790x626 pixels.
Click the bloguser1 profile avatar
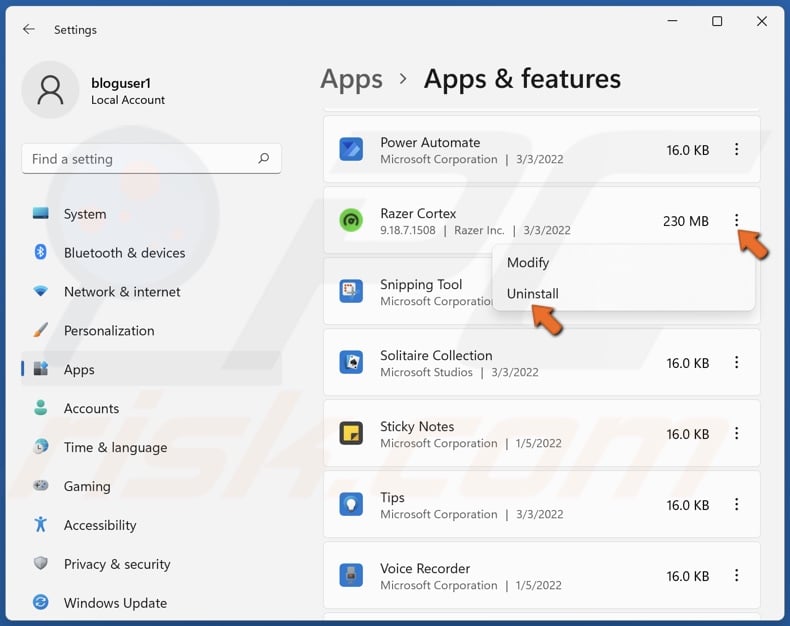click(x=50, y=90)
